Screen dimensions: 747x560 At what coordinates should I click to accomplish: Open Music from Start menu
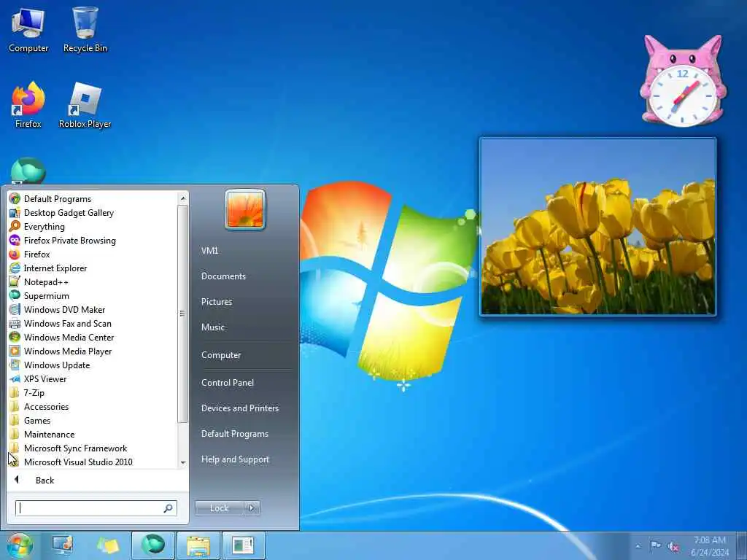click(213, 327)
